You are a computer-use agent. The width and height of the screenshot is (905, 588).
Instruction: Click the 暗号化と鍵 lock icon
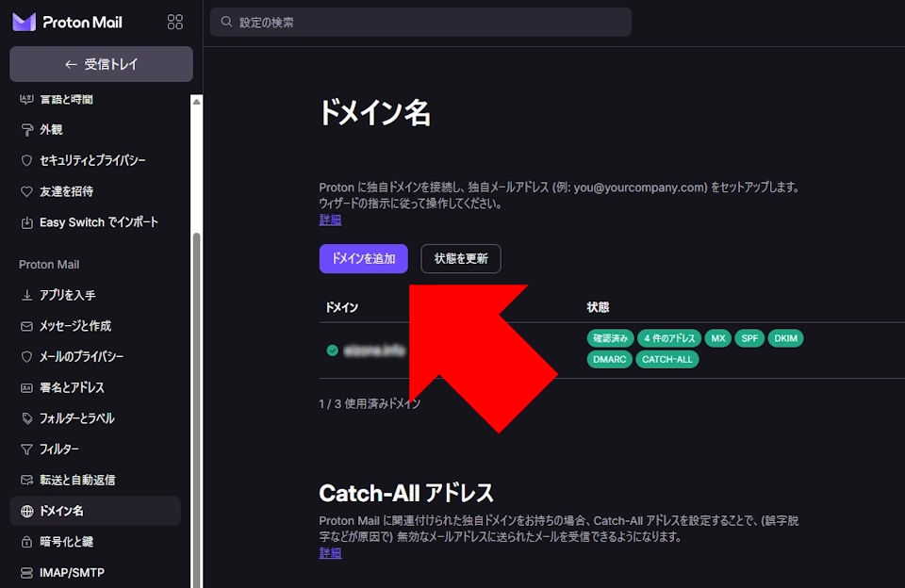point(26,542)
